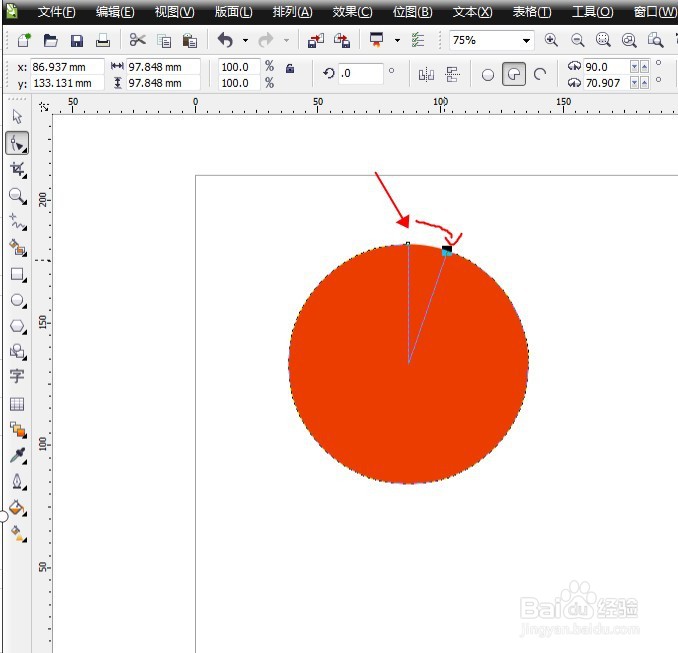Choose the Ellipse shape mode
This screenshot has height=653, width=678.
click(488, 75)
